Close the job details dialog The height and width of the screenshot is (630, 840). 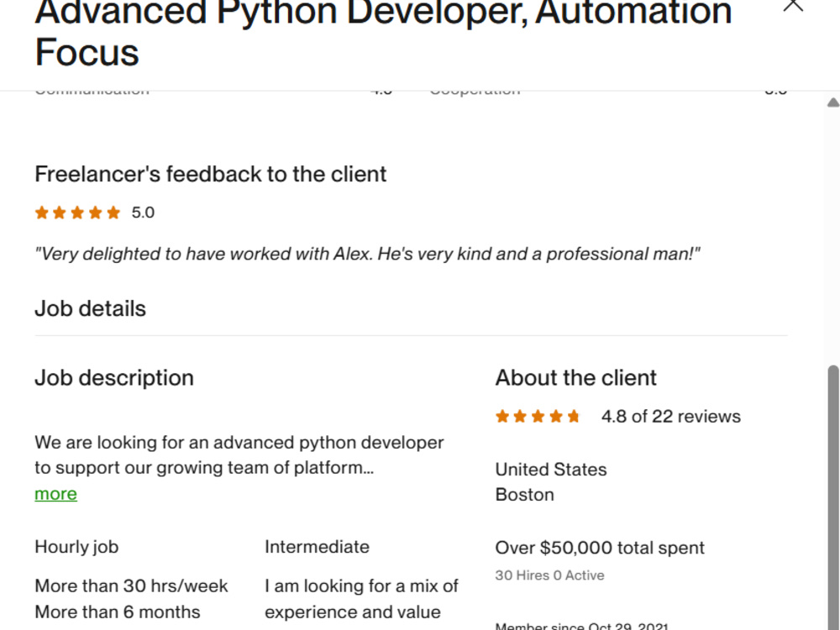coord(793,3)
